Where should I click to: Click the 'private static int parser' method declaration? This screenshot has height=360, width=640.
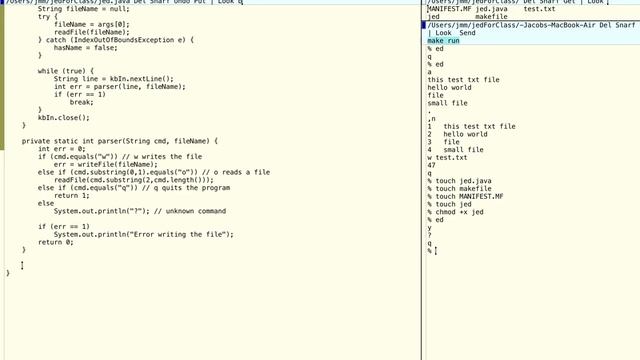pos(120,141)
